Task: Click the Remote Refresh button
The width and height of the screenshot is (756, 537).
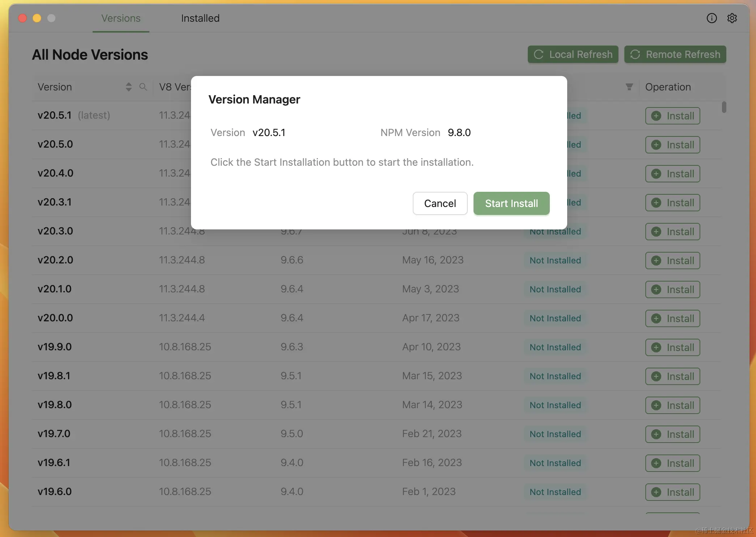Action: pos(675,54)
